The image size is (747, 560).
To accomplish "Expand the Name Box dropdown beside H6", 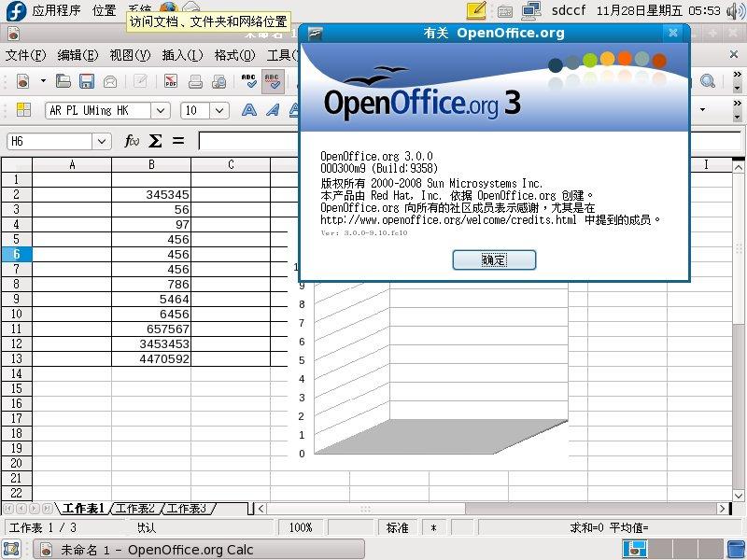I will pyautogui.click(x=102, y=141).
